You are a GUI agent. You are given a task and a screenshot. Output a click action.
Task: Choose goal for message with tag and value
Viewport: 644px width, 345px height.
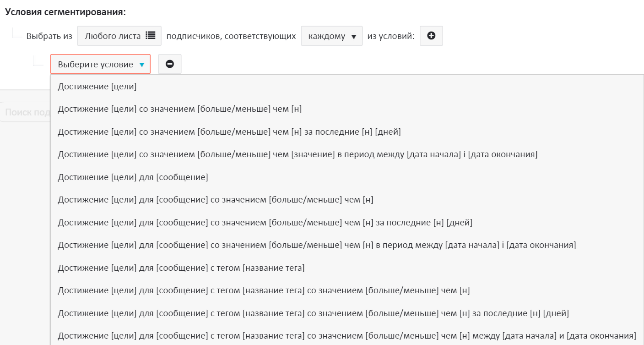point(264,290)
